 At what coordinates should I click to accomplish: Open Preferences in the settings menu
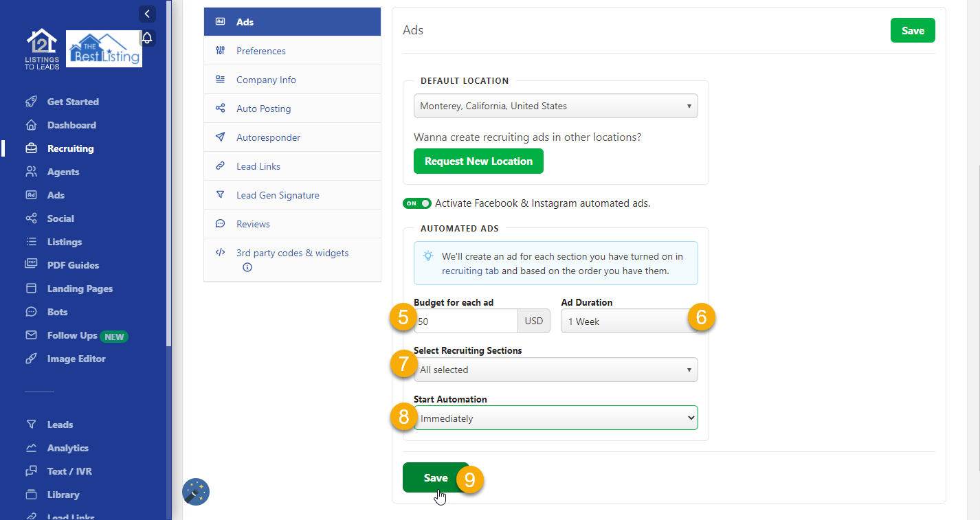point(260,51)
